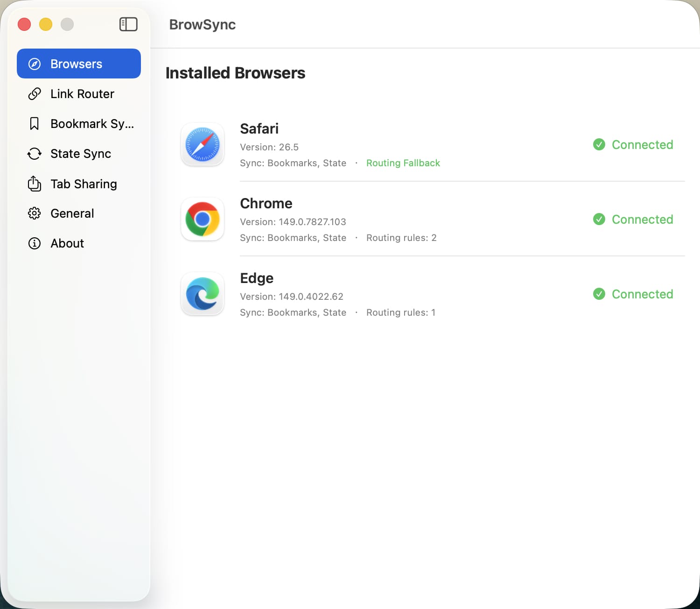Select the Edge browser name

pos(257,278)
